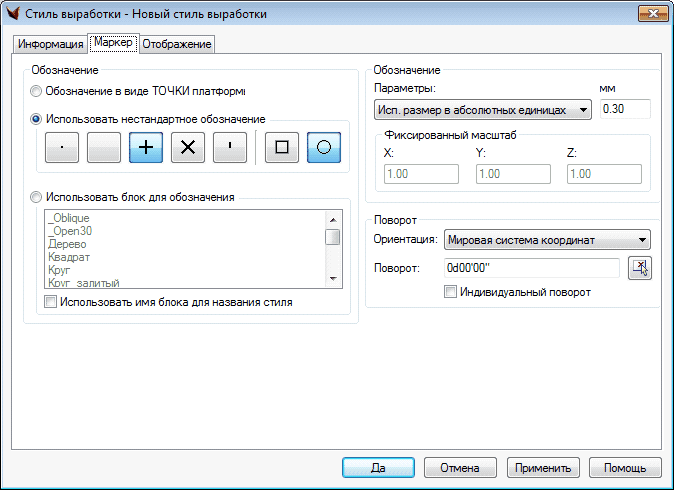674x490 pixels.
Task: Switch to the 'Информация' tab
Action: click(50, 44)
